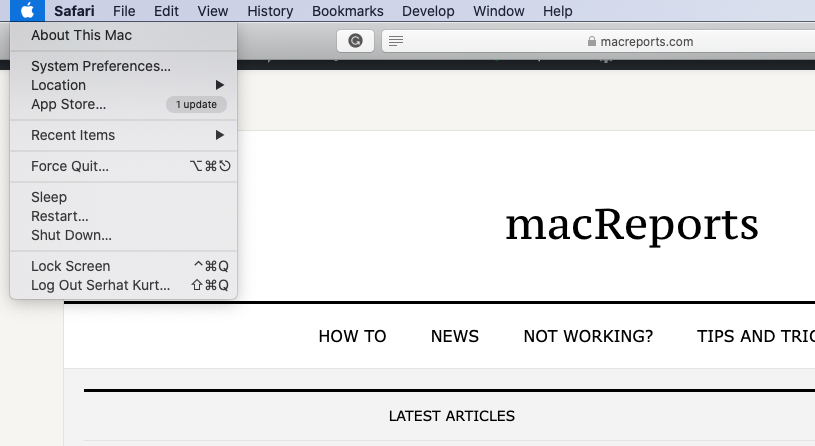Click the macReports site title

632,225
